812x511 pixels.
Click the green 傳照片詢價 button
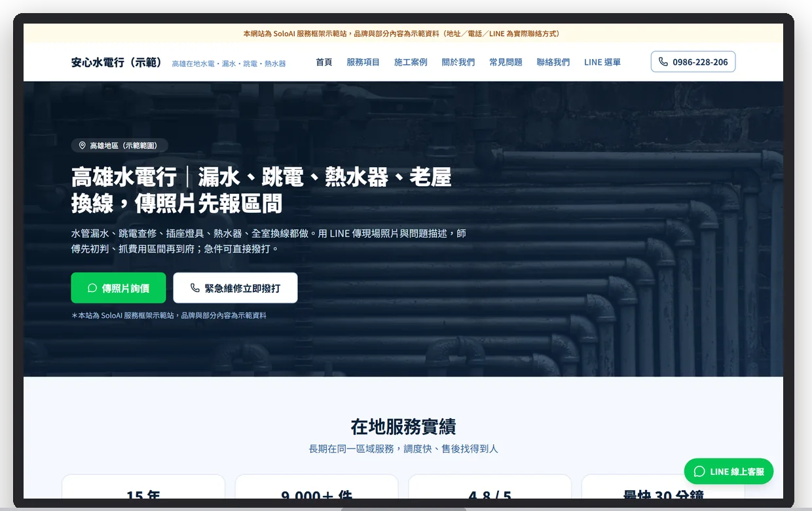119,288
